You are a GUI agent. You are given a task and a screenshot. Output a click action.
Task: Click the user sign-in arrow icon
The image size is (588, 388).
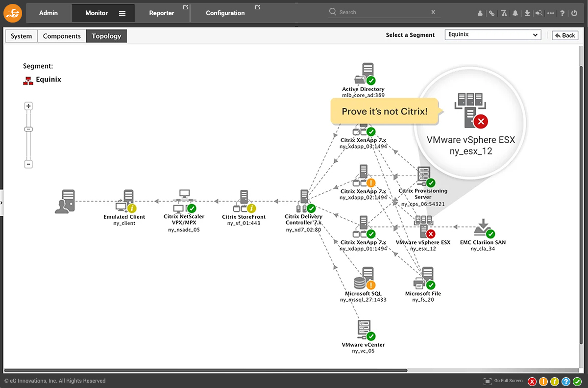click(539, 14)
